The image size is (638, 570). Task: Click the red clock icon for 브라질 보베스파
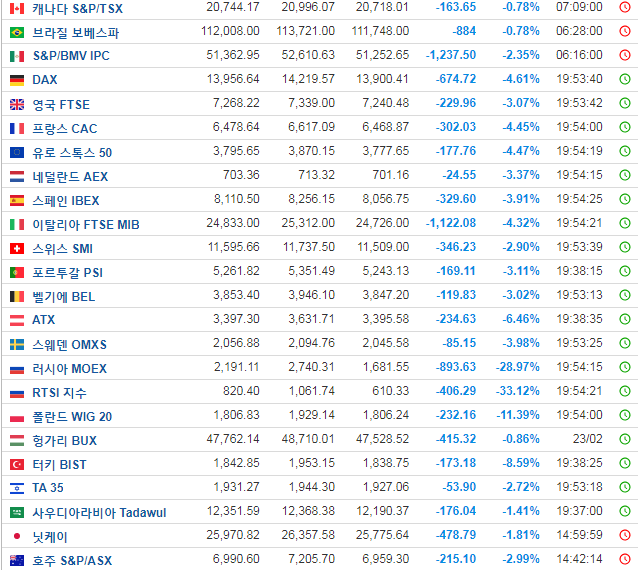coord(625,31)
